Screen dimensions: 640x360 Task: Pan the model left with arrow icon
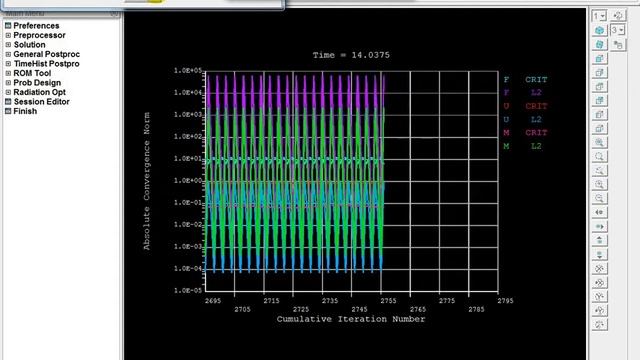[599, 212]
